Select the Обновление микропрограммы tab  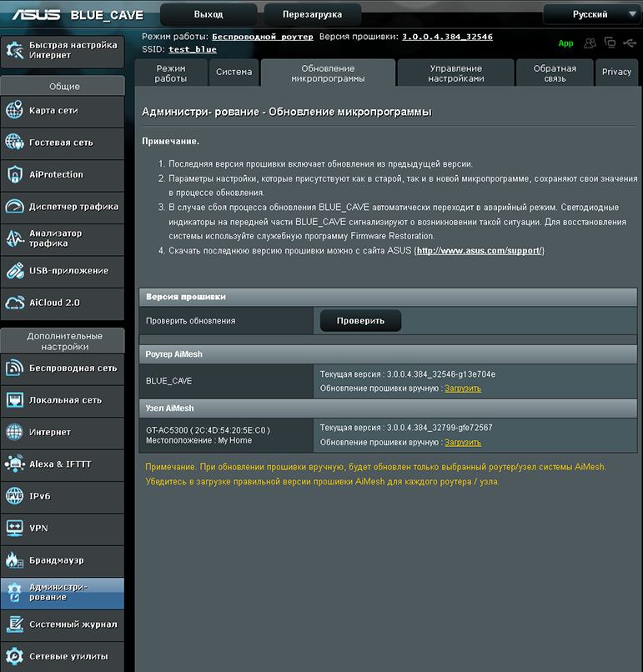(328, 73)
